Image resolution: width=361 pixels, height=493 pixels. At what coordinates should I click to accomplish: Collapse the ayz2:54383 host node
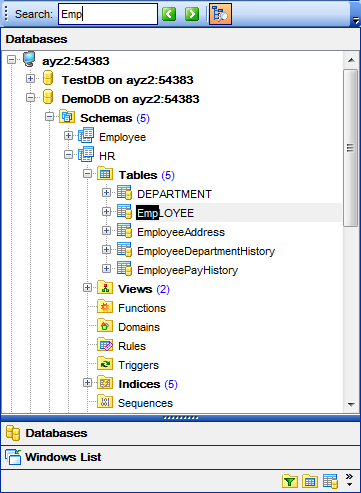(11, 60)
